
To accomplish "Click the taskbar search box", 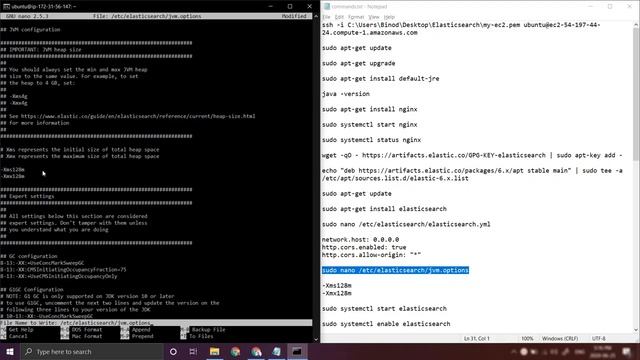I will click(x=91, y=351).
